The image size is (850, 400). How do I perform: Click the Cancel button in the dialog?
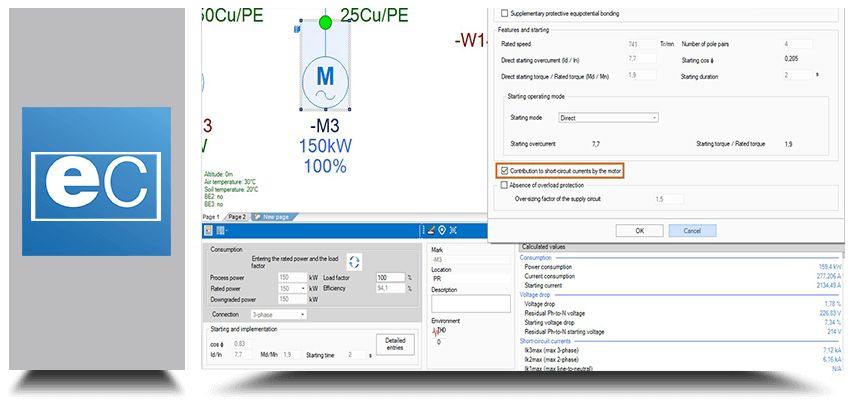pyautogui.click(x=692, y=230)
